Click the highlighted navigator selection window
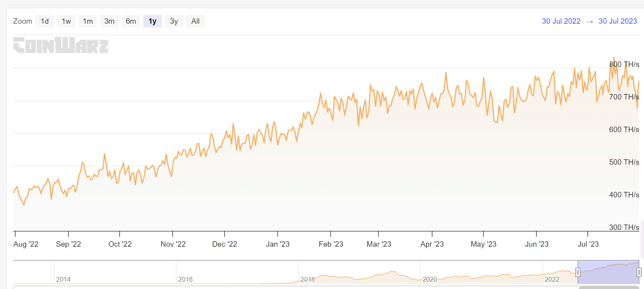Viewport: 644px width, 289px height. (608, 272)
